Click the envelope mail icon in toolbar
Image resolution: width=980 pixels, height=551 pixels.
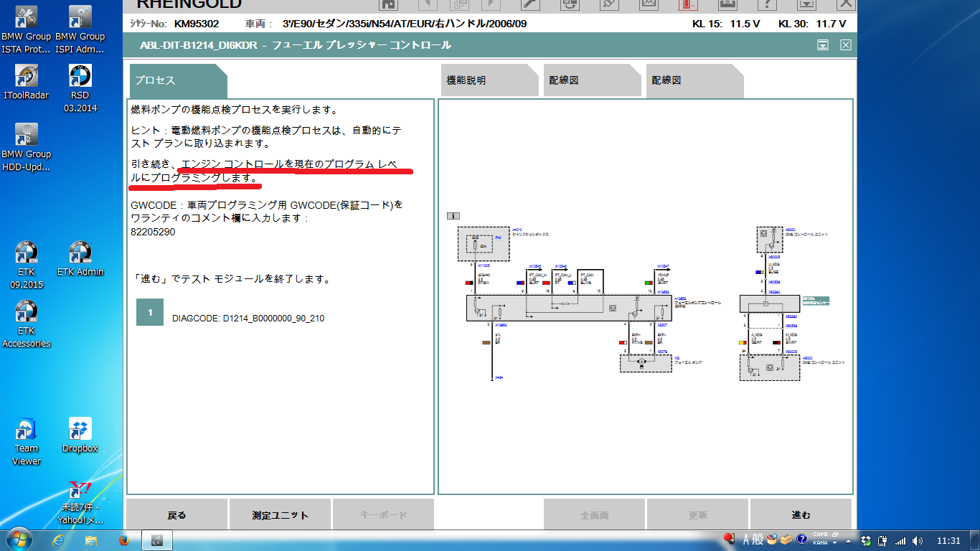[649, 4]
